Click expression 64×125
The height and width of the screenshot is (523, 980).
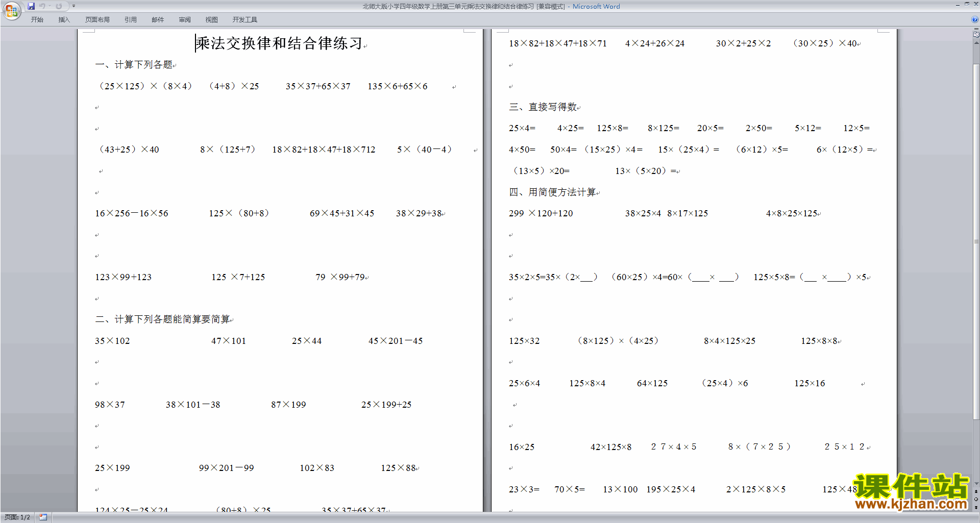[x=652, y=383]
